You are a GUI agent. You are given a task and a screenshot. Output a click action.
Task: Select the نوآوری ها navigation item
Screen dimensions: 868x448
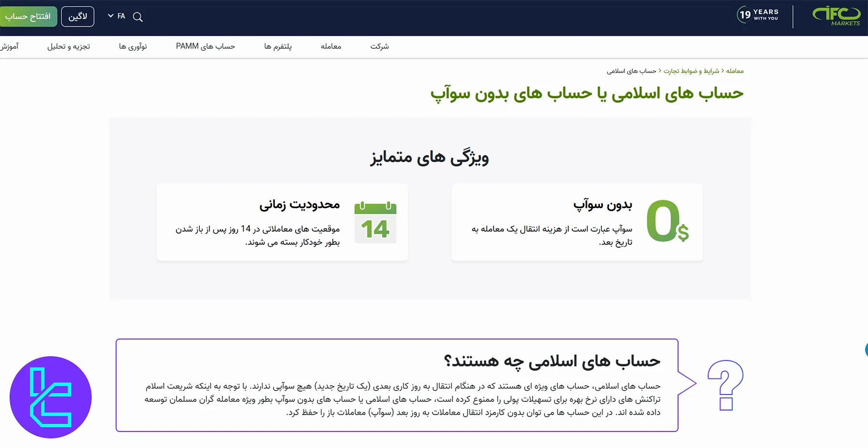click(134, 46)
